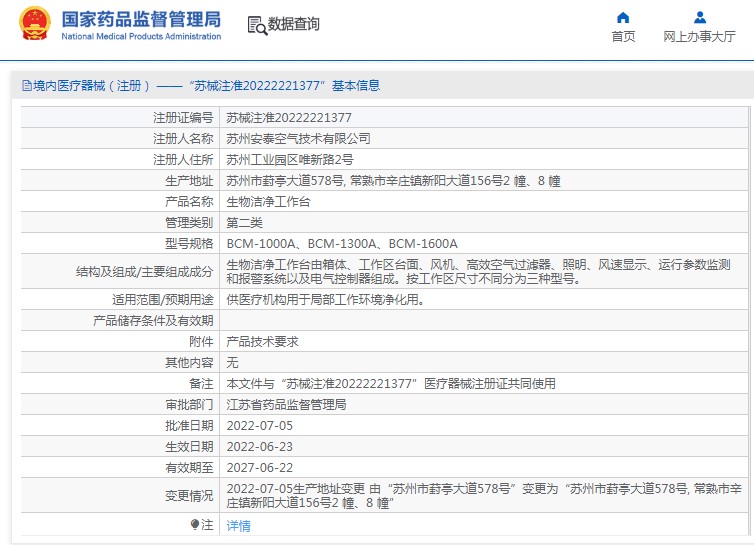Viewport: 754px width, 545px height.
Task: Click the 管理类别 label
Action: [189, 223]
